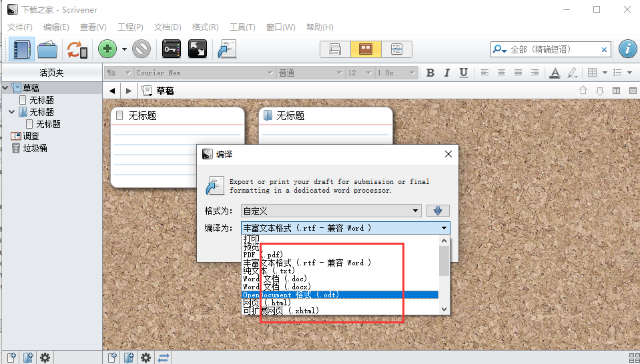
Task: Switch to Corkboard view mode
Action: [x=366, y=49]
